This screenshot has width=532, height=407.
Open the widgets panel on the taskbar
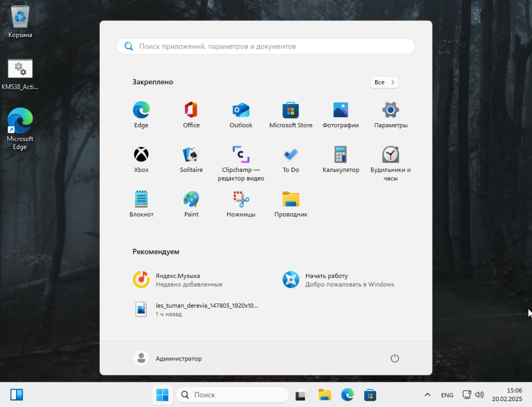point(16,395)
